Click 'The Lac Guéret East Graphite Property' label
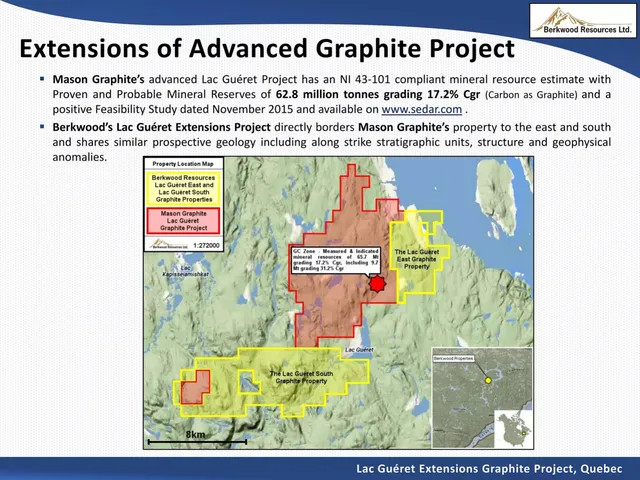Screen dimensions: 640x480 pyautogui.click(x=417, y=259)
